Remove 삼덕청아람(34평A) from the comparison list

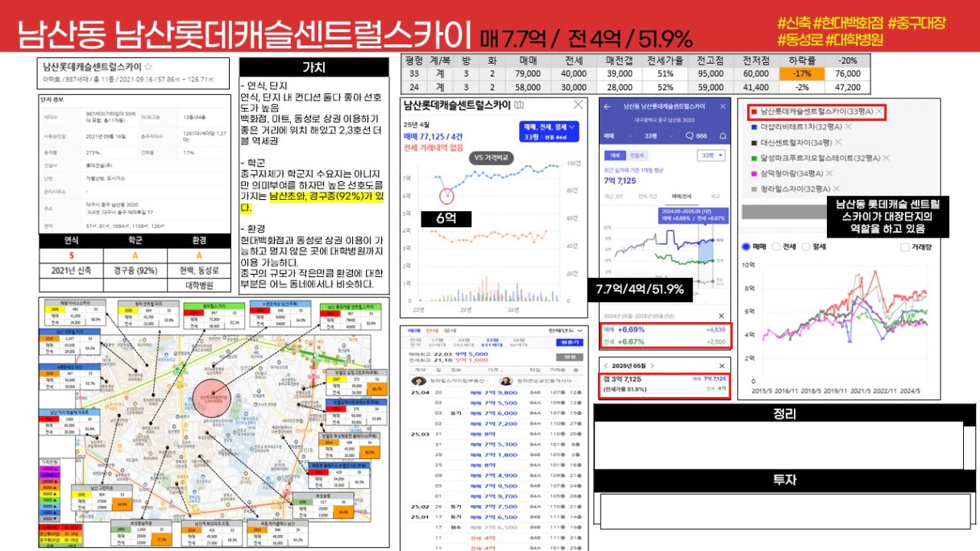coord(829,173)
